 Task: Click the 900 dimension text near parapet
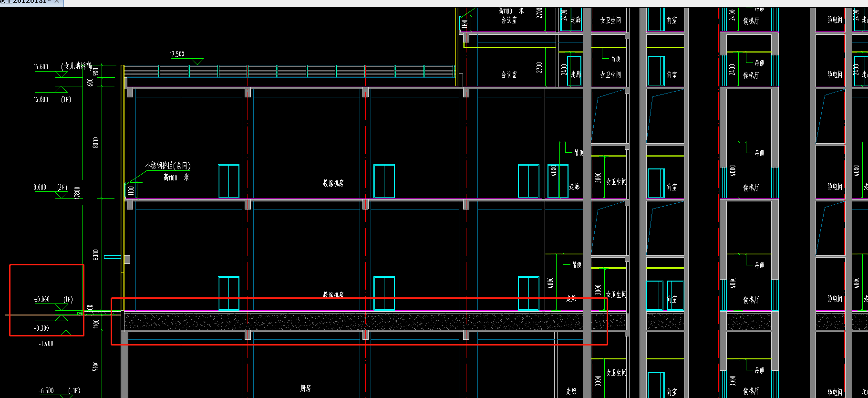click(x=96, y=72)
